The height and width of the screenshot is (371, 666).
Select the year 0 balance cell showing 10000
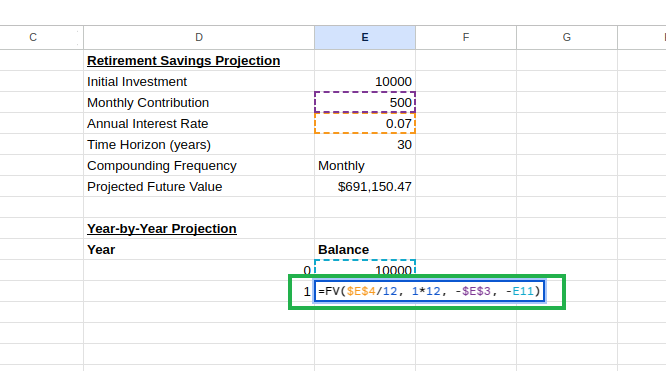pos(365,269)
